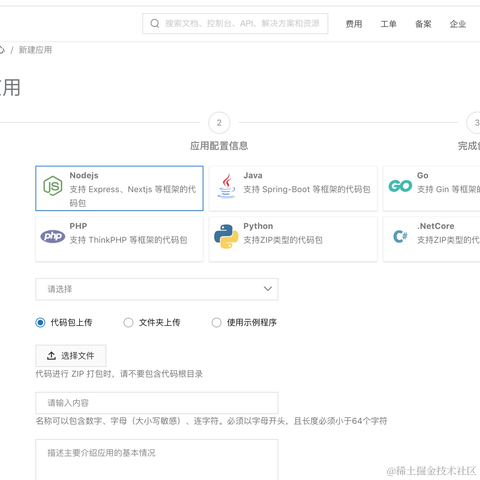Select the Java Spring-Boot card
This screenshot has height=480, width=480.
tap(293, 188)
